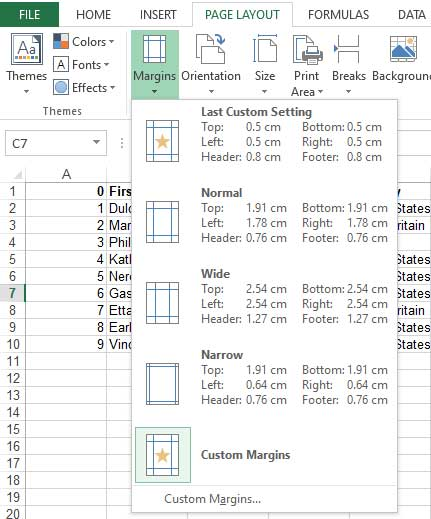Open the theme Fonts dropdown

tap(81, 65)
